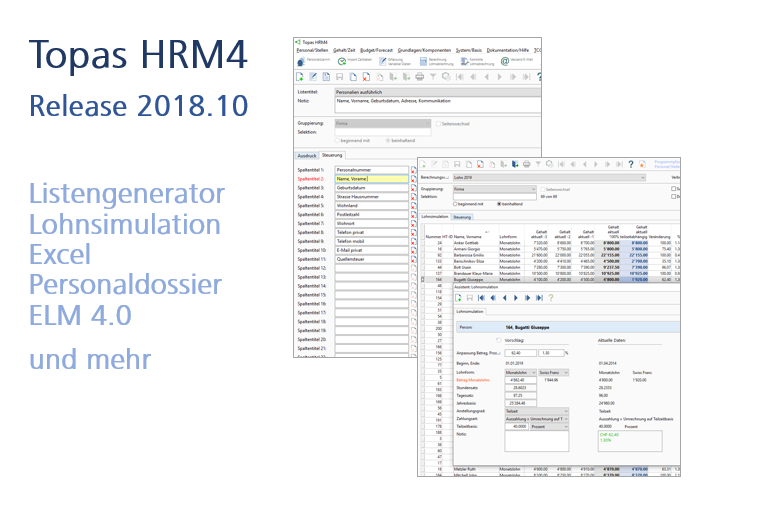Open the Swiss Franc currency dropdown
Image resolution: width=778 pixels, height=512 pixels.
554,372
